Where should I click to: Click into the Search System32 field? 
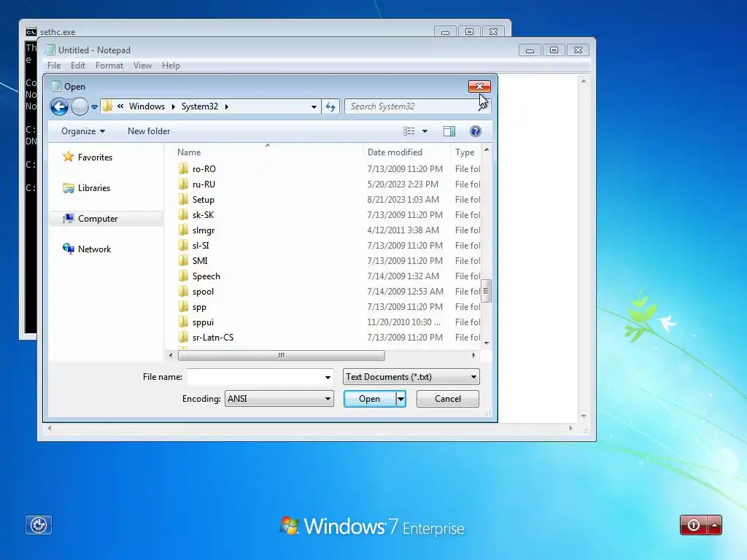click(412, 106)
